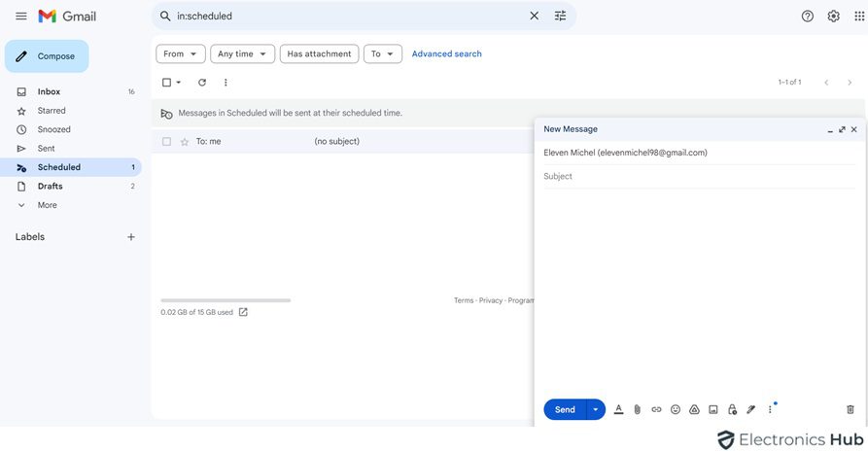
Task: Click the New Message title bar text
Action: click(571, 129)
